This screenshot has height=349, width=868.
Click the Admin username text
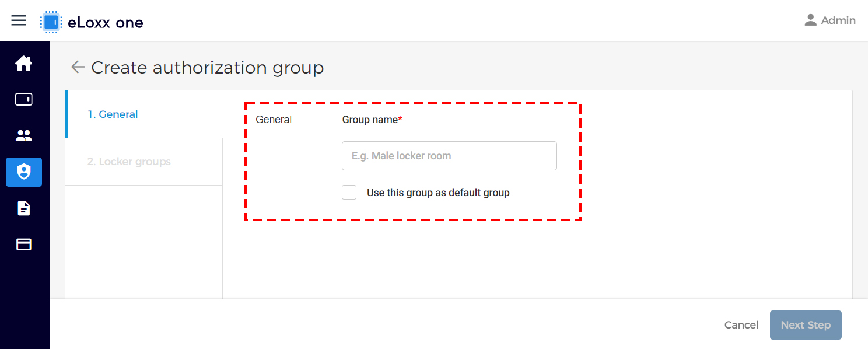coord(838,20)
